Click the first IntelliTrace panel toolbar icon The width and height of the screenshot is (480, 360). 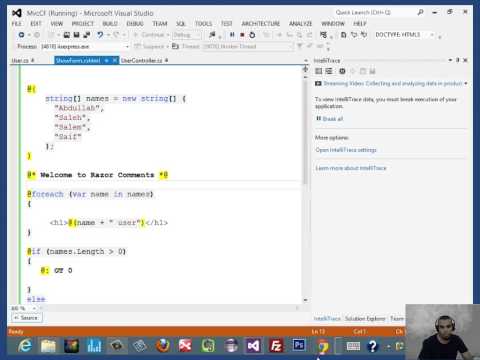(x=319, y=71)
